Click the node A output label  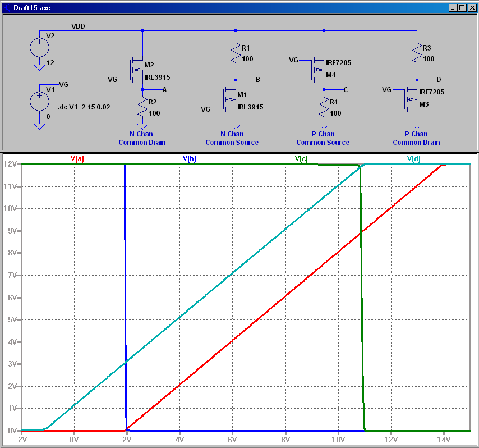(x=164, y=90)
